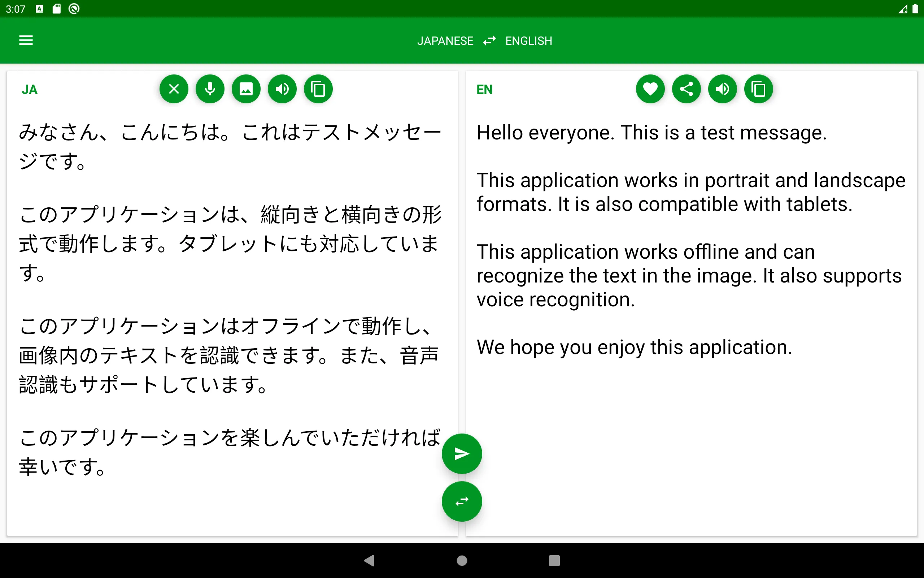924x578 pixels.
Task: Go to Android home screen
Action: click(462, 561)
